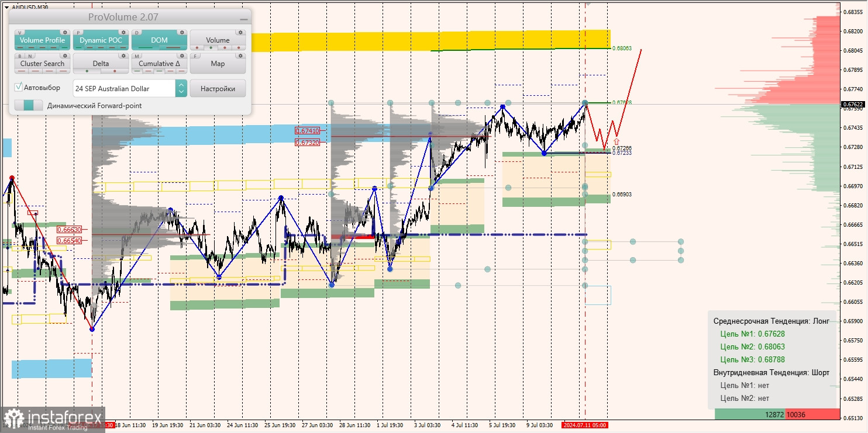Click the Цель №3: 0.68788 target text
Screen dimensions: 868x433
[753, 360]
